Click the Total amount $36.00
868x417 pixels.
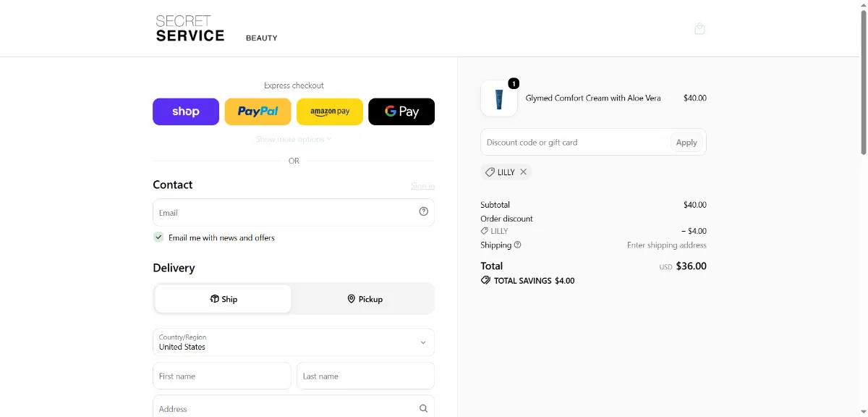[x=691, y=266]
